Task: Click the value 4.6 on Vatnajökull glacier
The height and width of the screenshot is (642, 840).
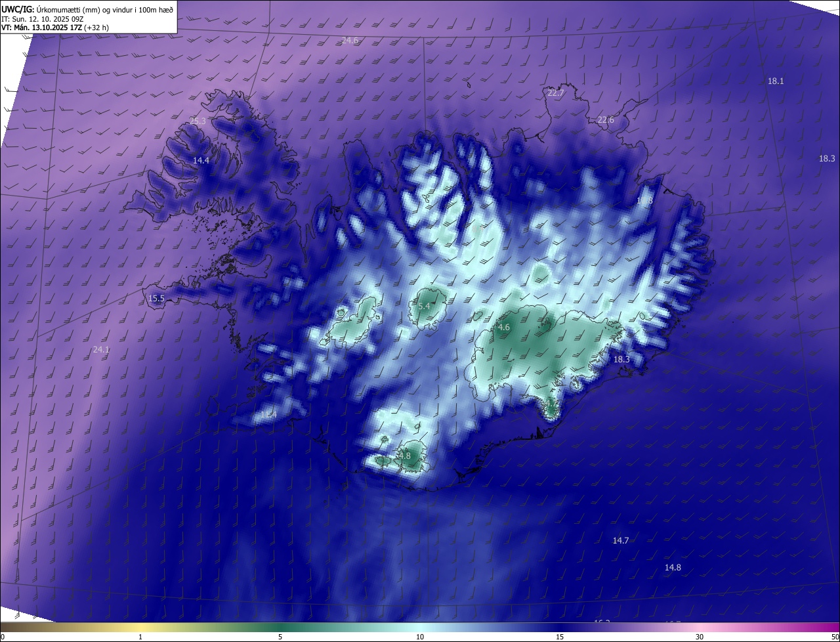Action: coord(504,327)
